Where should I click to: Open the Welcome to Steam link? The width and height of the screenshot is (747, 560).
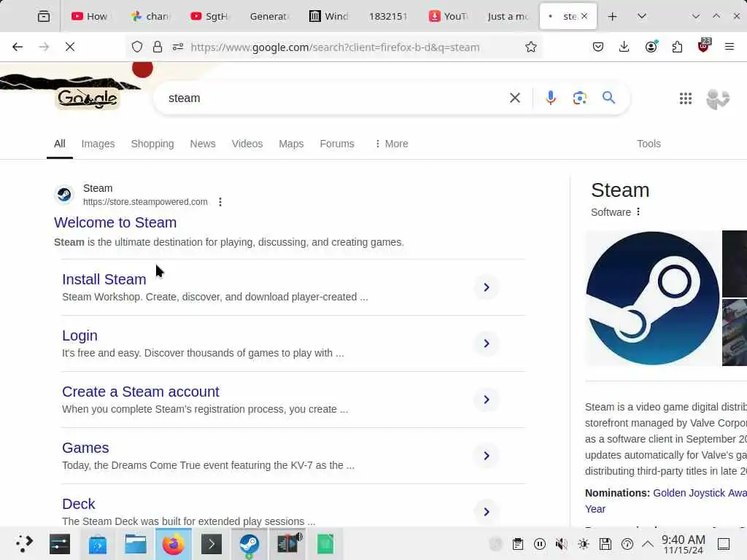click(115, 222)
